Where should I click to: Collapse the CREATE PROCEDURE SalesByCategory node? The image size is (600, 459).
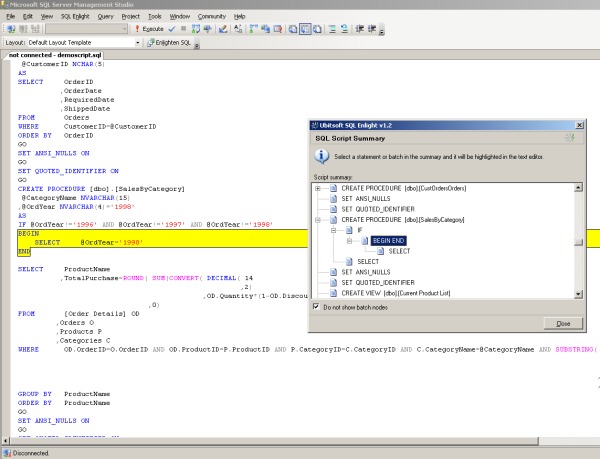pyautogui.click(x=318, y=220)
